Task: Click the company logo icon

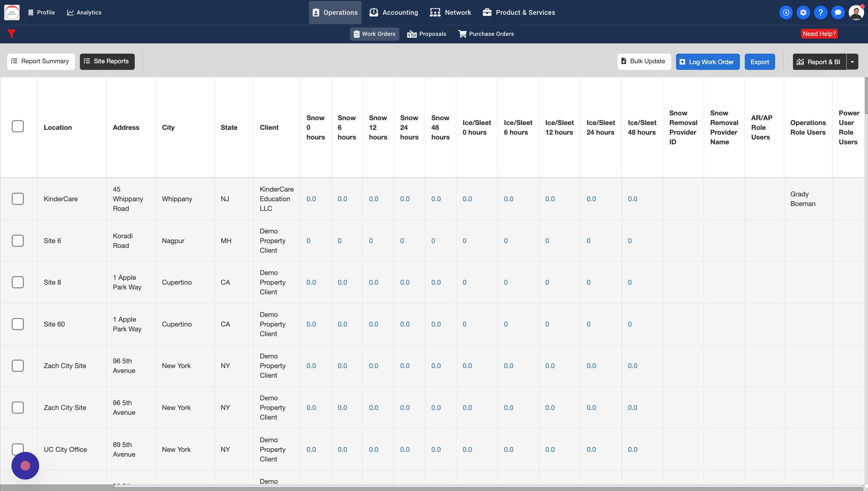Action: point(12,12)
